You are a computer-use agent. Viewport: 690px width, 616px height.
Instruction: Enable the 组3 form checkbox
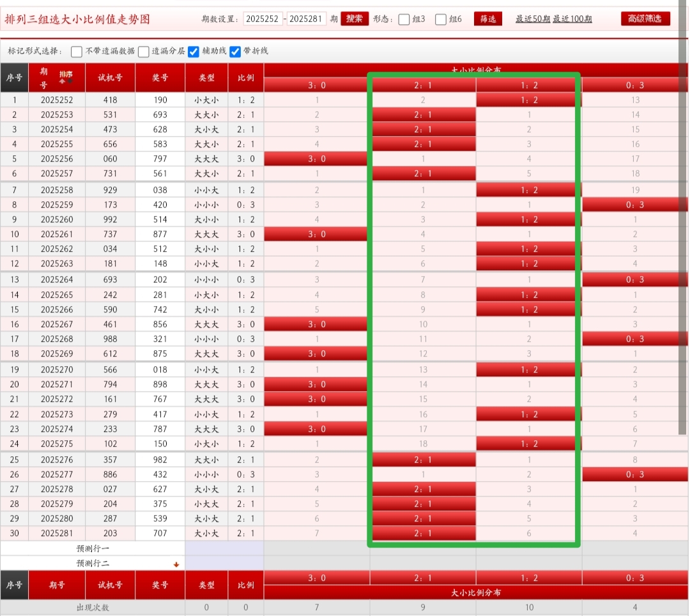click(404, 19)
